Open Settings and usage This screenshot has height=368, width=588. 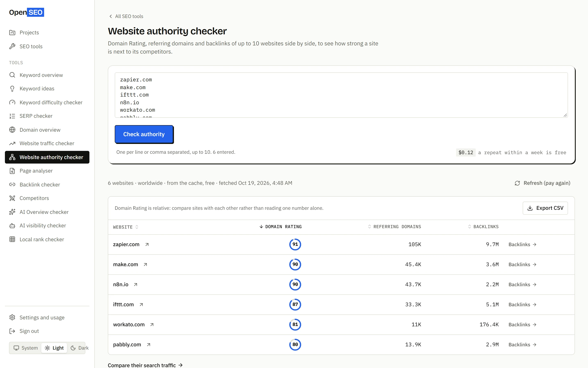point(47,317)
